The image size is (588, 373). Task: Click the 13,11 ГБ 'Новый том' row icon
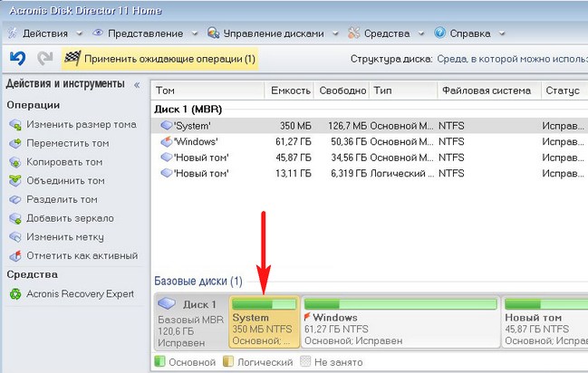click(166, 173)
